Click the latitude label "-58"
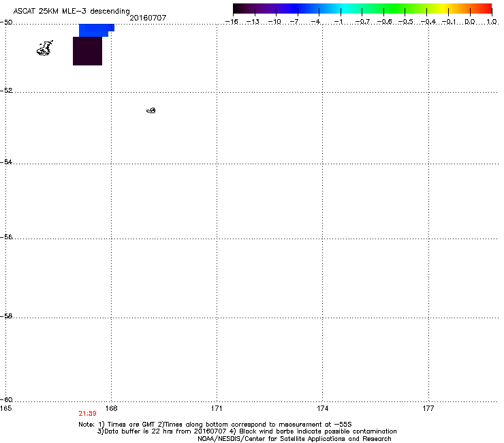 click(6, 316)
